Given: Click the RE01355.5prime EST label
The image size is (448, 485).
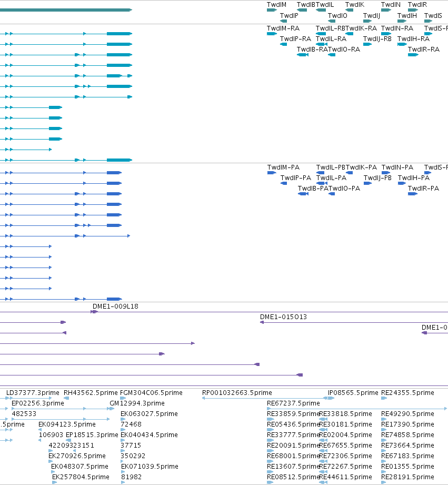Looking at the screenshot, I should (x=407, y=466).
